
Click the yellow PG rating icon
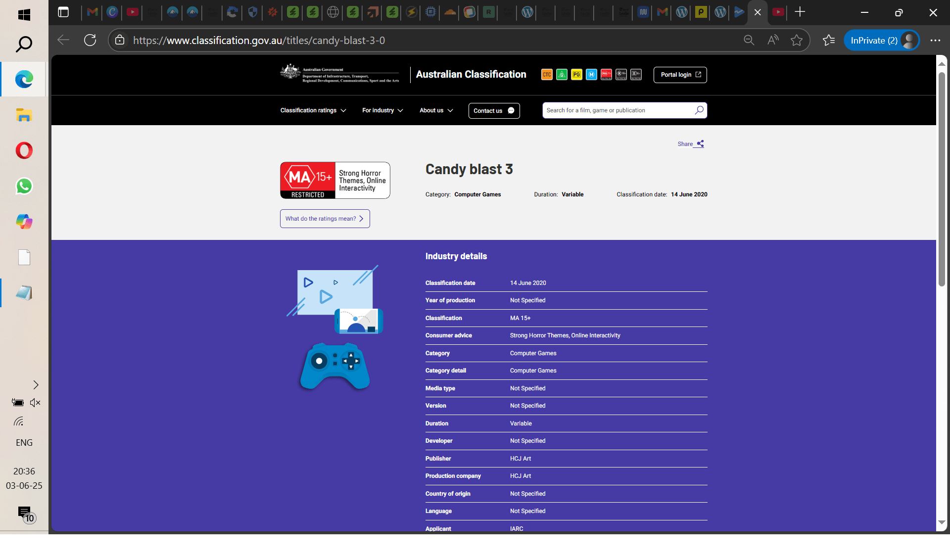point(576,75)
